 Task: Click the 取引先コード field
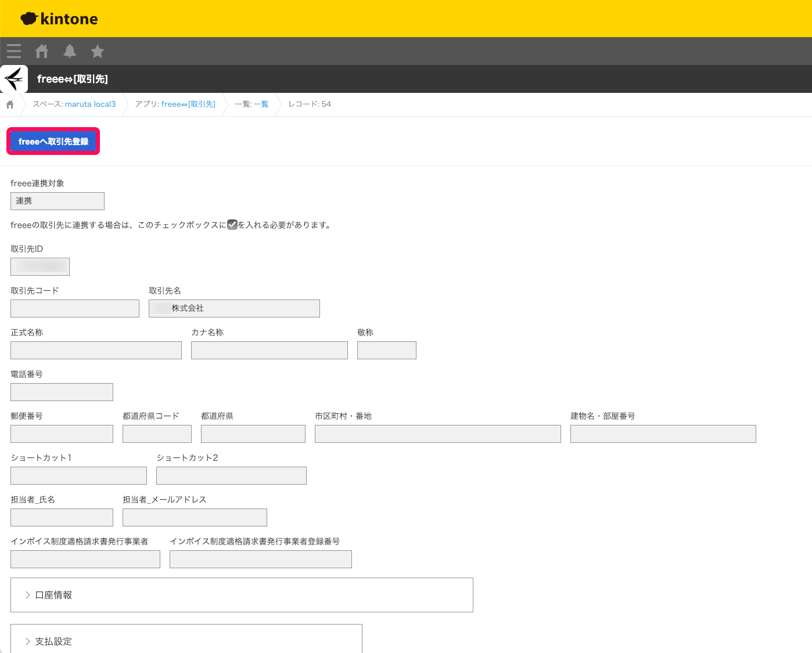[75, 308]
